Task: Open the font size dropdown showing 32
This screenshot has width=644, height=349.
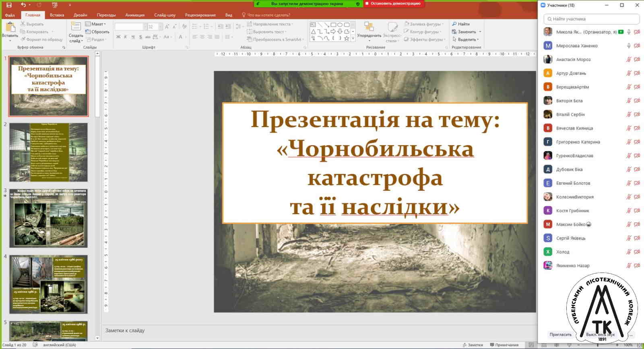Action: click(161, 27)
